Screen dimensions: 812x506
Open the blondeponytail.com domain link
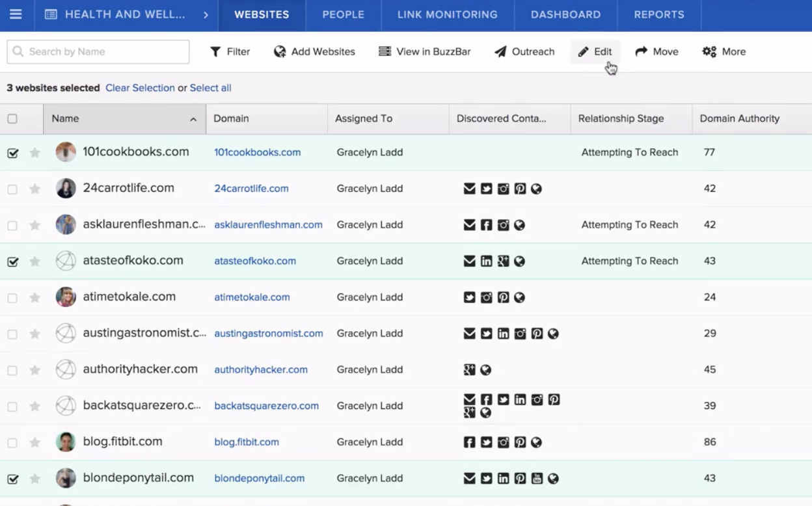(260, 478)
